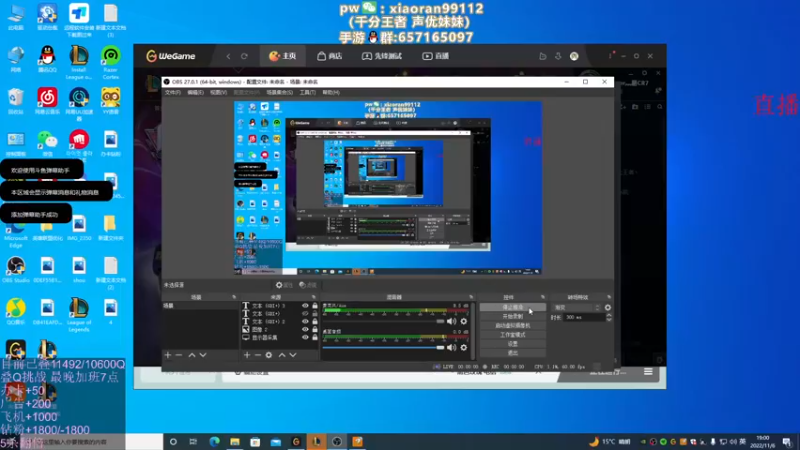
Task: Click the Stop Streaming button in OBS
Action: click(513, 308)
